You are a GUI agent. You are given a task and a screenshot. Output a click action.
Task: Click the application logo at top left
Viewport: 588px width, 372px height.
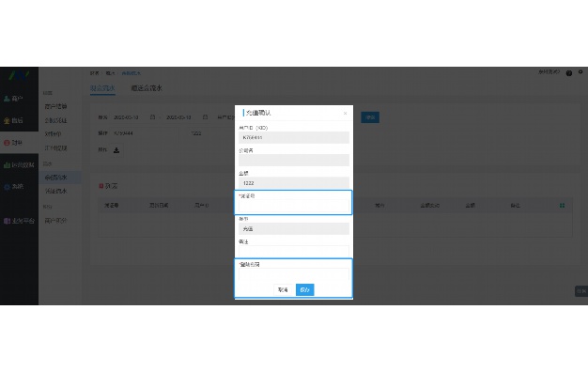[19, 76]
